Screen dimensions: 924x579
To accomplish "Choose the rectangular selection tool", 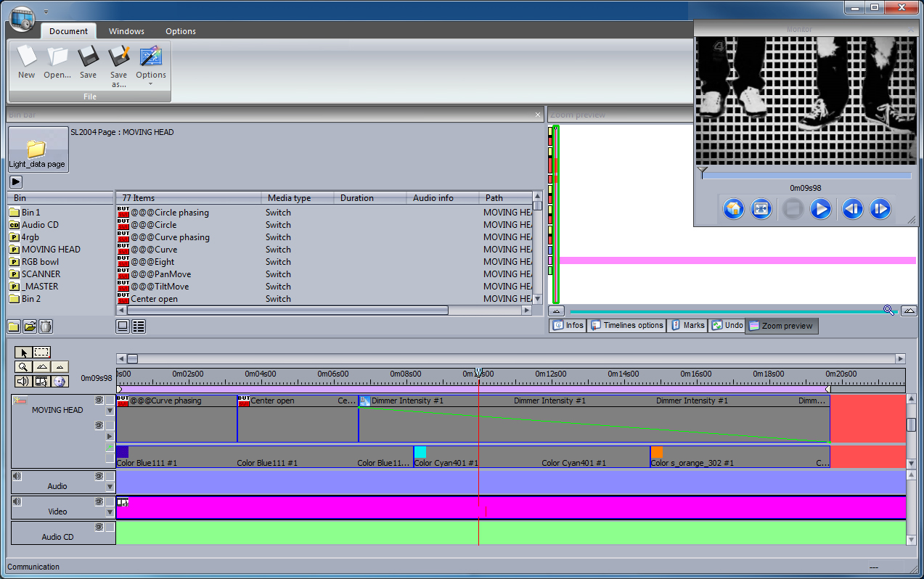I will coord(42,352).
